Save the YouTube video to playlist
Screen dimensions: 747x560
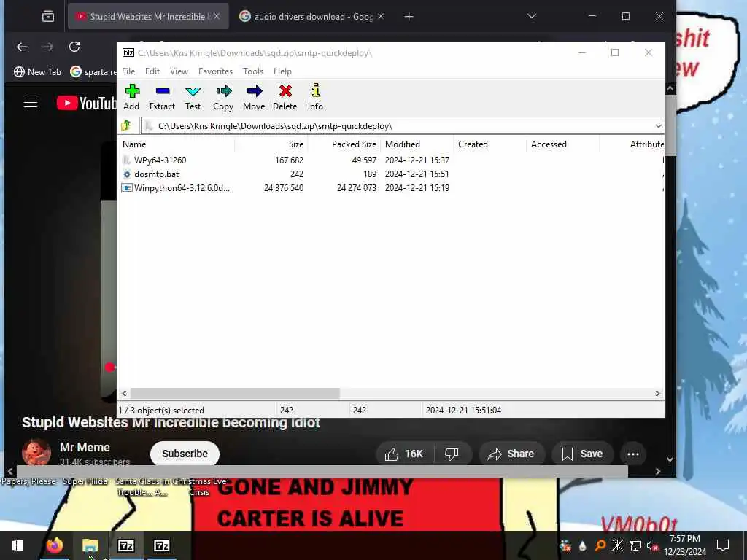582,454
